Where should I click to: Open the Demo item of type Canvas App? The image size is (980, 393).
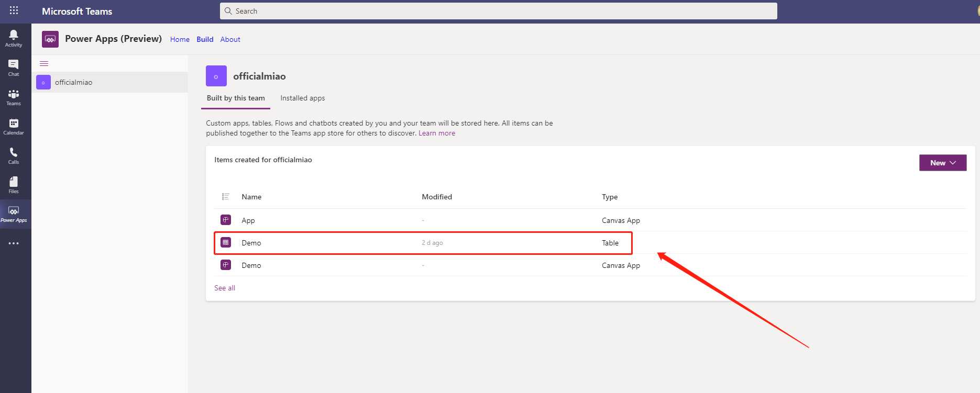251,265
